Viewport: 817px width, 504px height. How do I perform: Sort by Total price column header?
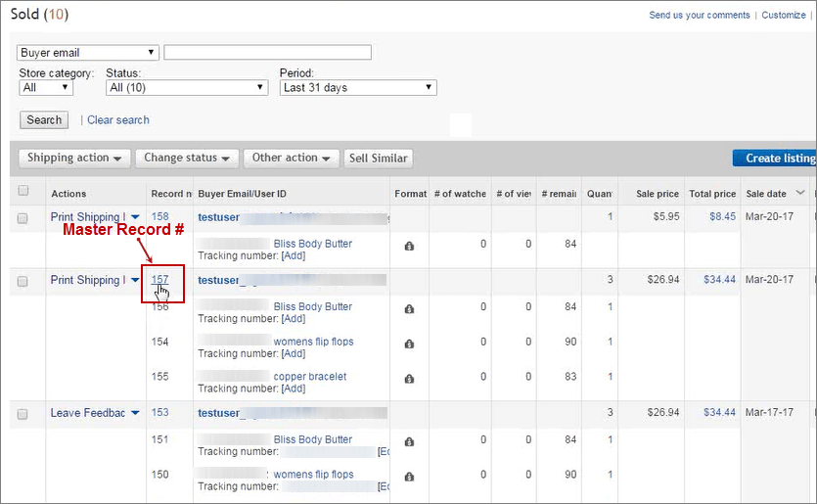(x=712, y=194)
